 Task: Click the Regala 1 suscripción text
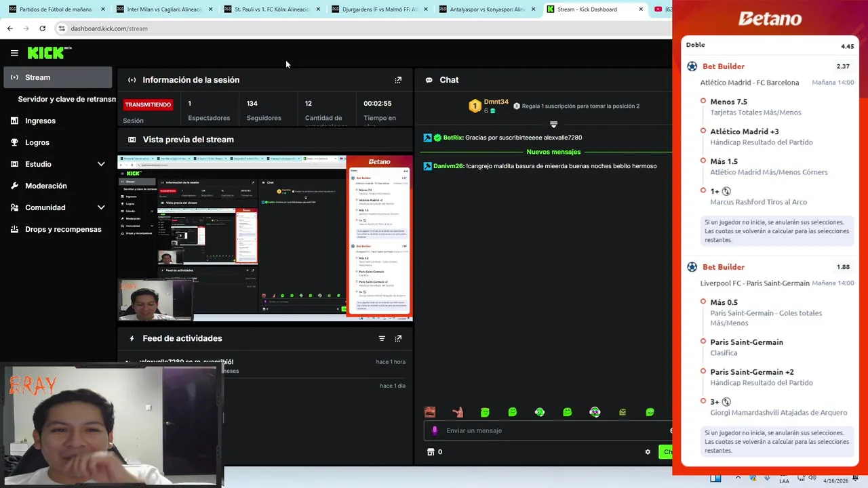tap(581, 106)
